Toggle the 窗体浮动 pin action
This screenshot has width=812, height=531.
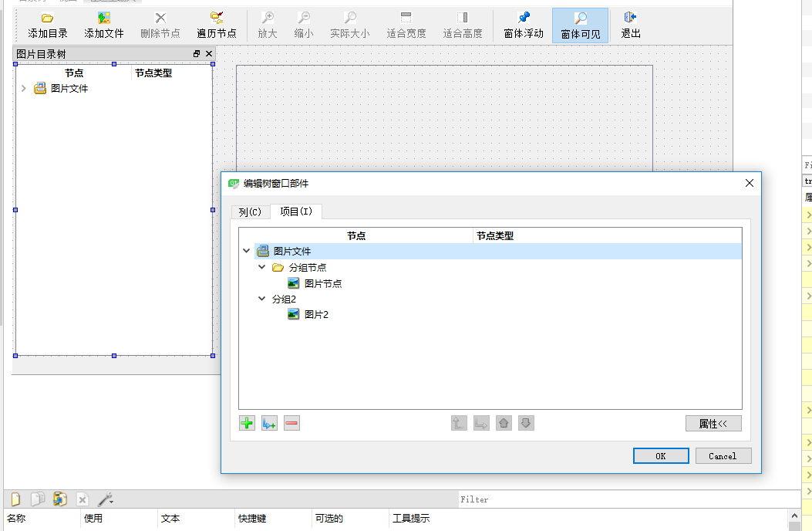[x=524, y=26]
